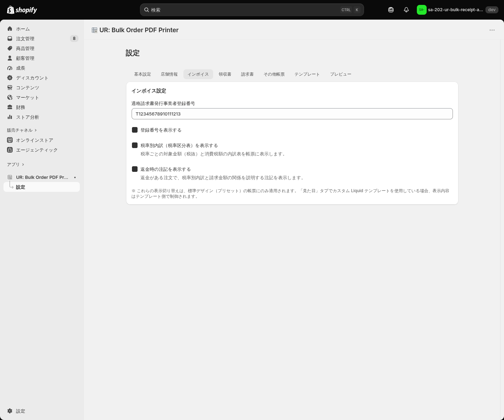Open 顧客管理 in the sidebar
The width and height of the screenshot is (504, 420).
point(42,58)
